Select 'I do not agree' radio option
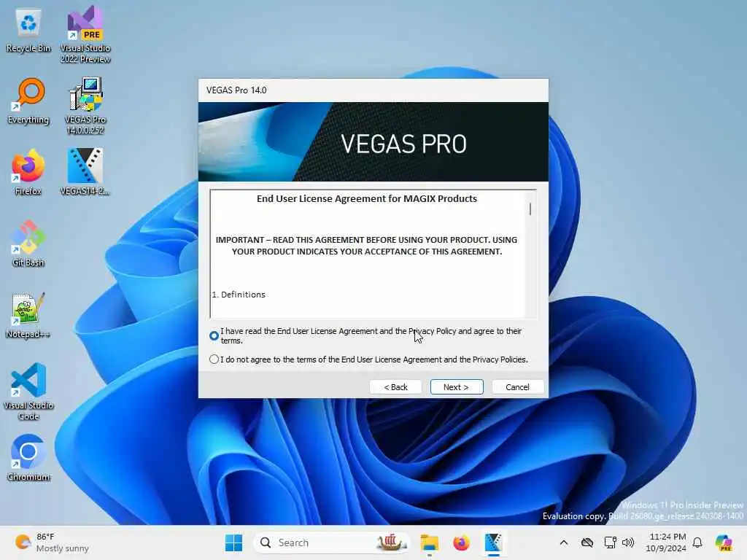This screenshot has height=560, width=747. click(x=214, y=359)
